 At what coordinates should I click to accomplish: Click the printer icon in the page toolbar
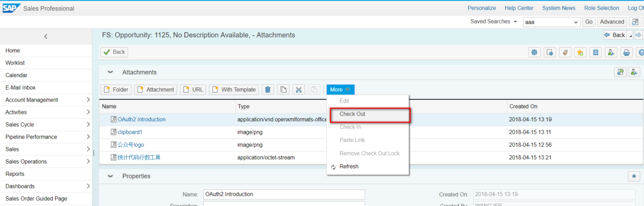pyautogui.click(x=626, y=52)
